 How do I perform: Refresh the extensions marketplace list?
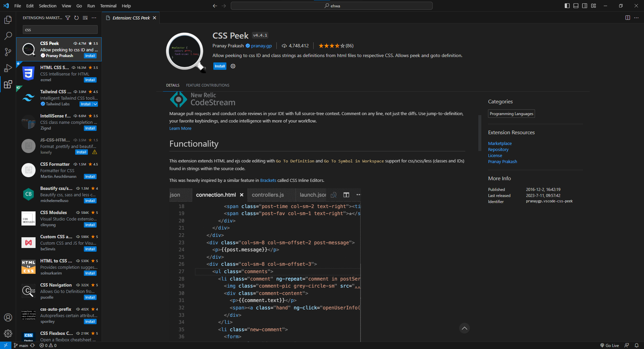coord(76,18)
